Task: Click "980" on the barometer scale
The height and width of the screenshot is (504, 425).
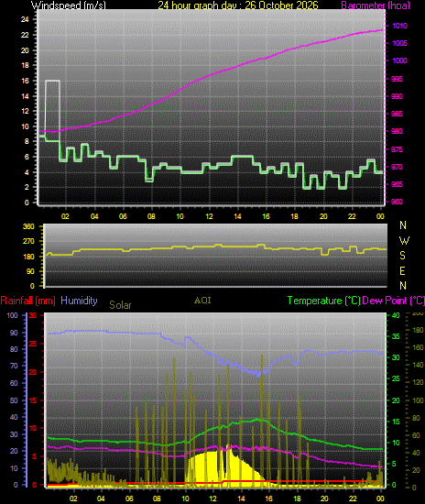Action: click(x=397, y=131)
